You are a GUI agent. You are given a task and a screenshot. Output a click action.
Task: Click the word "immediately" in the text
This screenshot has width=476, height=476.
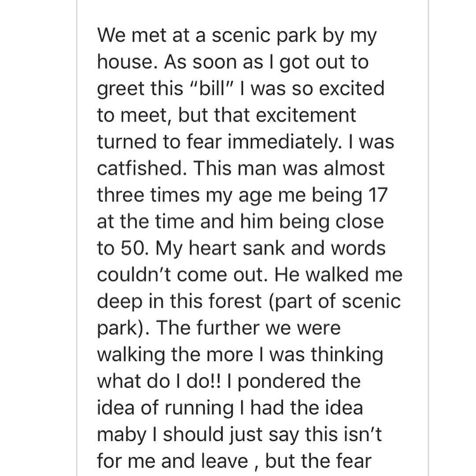tap(283, 142)
